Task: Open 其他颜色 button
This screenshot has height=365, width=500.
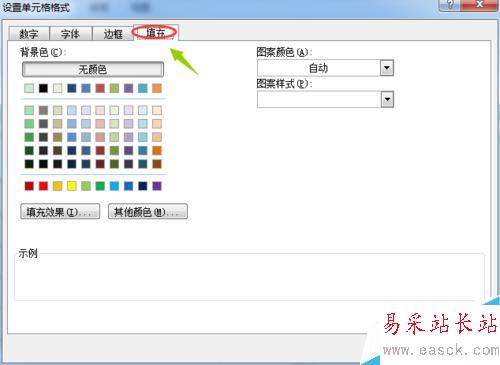Action: point(148,212)
